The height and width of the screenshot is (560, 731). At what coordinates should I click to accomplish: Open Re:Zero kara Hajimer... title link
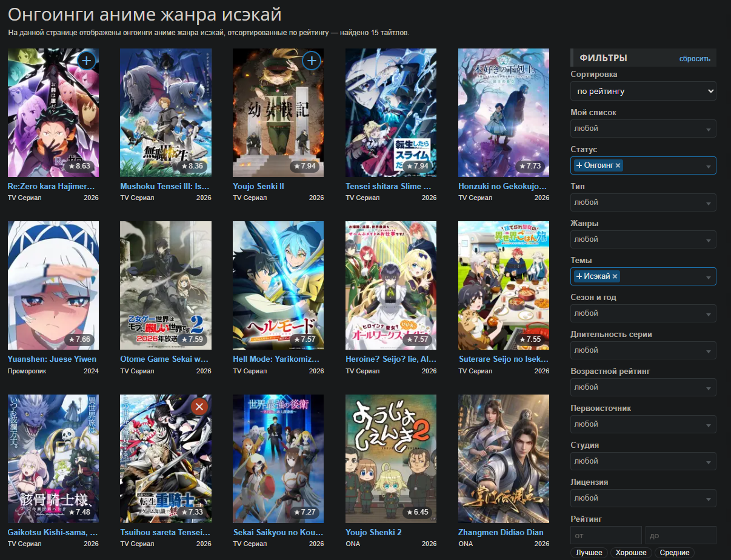(x=52, y=187)
